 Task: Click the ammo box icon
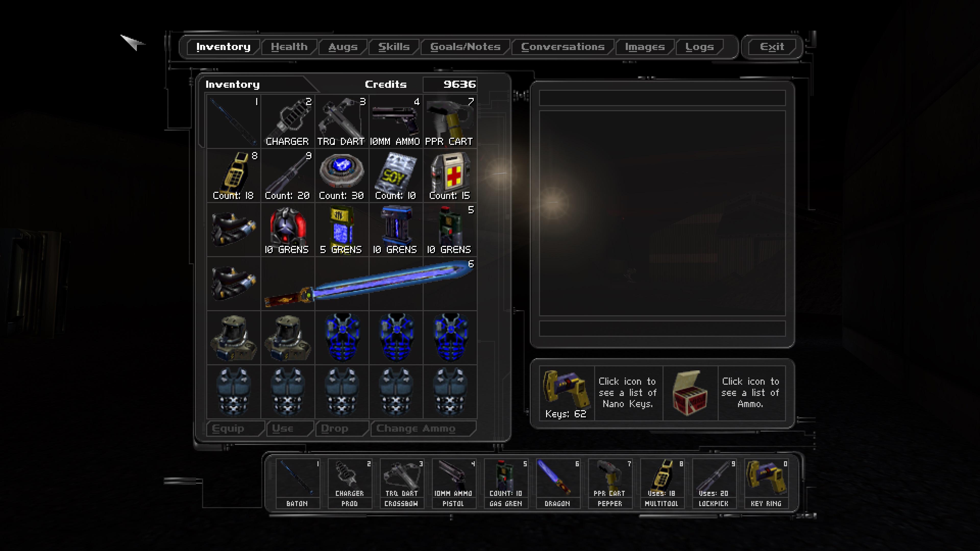click(690, 393)
